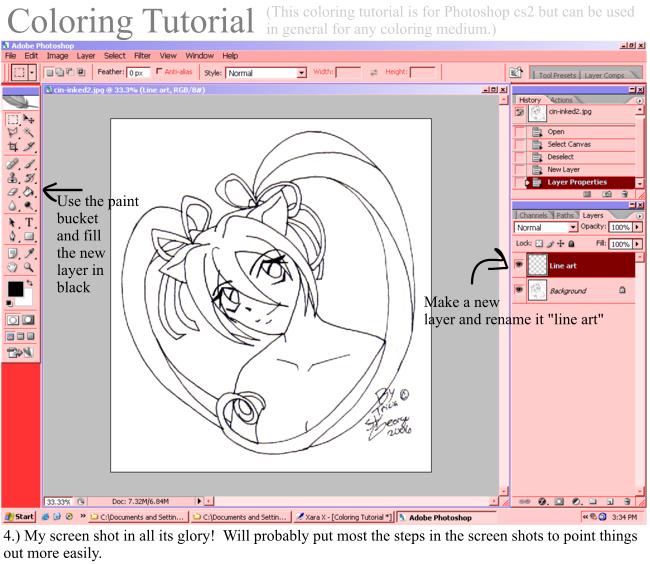Click the white background color swatch
Image resolution: width=650 pixels, height=564 pixels.
[27, 299]
